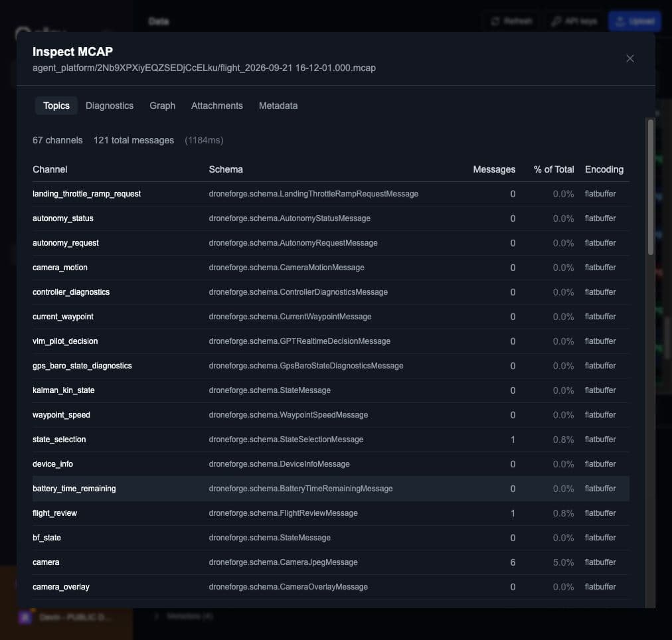This screenshot has height=640, width=672.
Task: Select the state_selection channel
Action: tap(59, 440)
